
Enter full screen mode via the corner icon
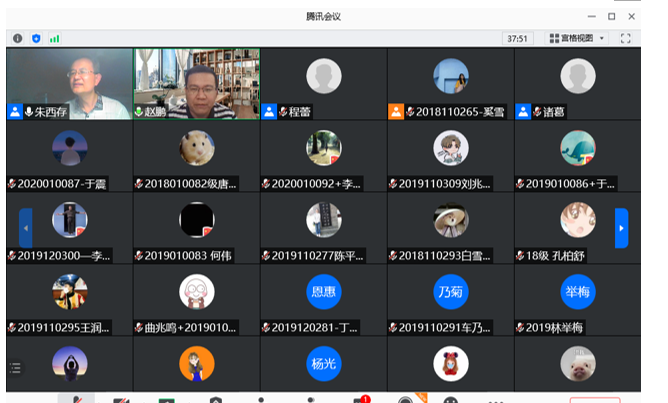point(626,38)
